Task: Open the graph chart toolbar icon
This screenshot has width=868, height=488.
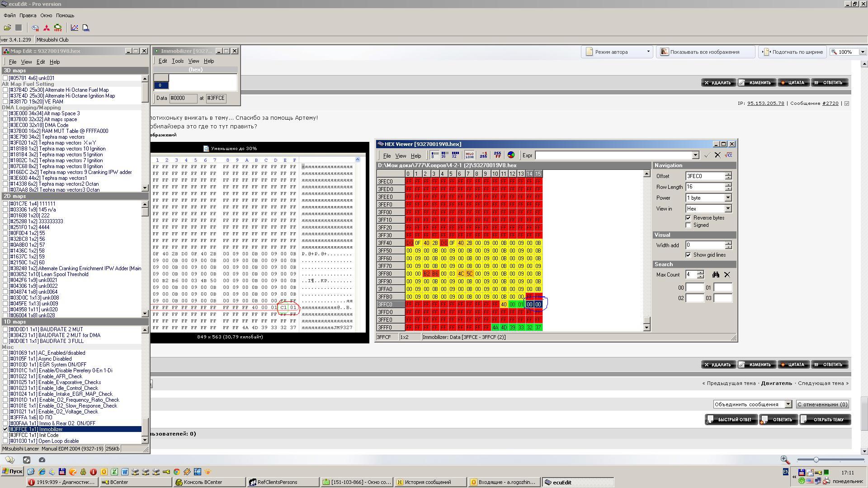Action: [74, 28]
